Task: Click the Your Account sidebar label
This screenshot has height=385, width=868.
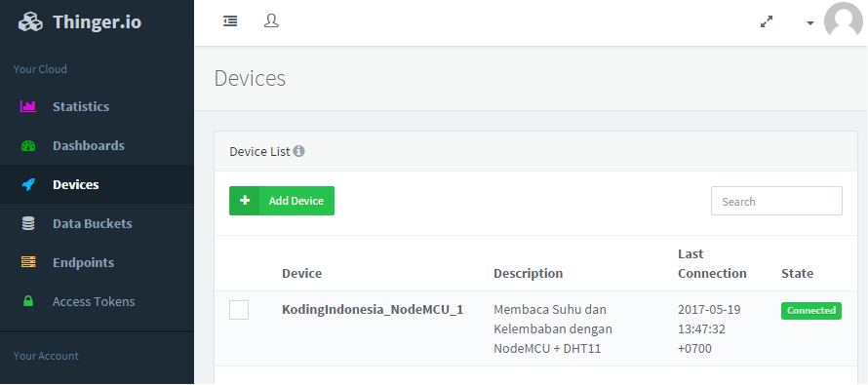Action: (46, 356)
